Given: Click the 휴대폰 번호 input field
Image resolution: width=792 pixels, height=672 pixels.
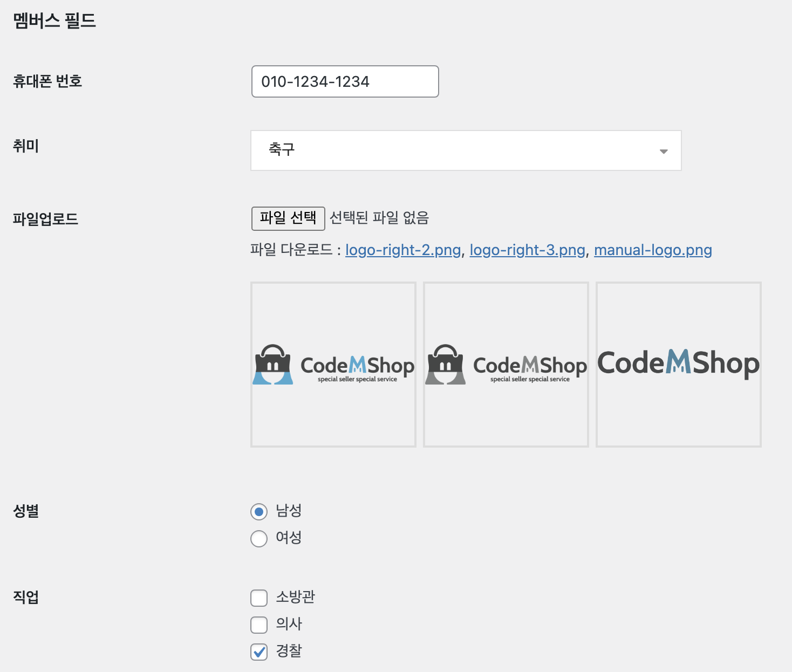Looking at the screenshot, I should (x=345, y=81).
